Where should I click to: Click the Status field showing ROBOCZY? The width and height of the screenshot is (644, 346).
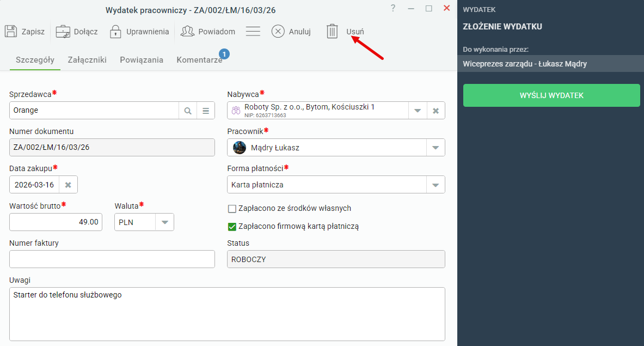(x=336, y=259)
